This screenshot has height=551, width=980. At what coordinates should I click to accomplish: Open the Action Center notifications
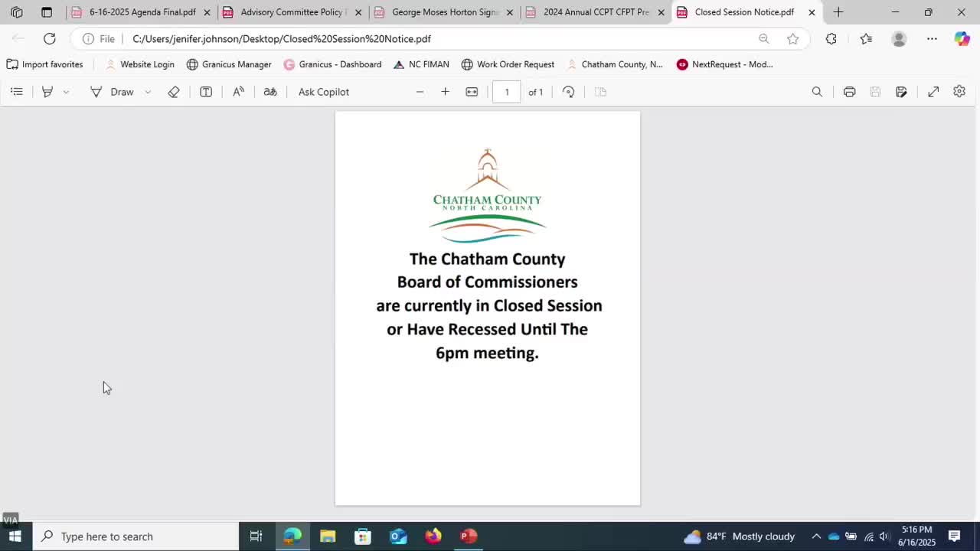coord(954,536)
